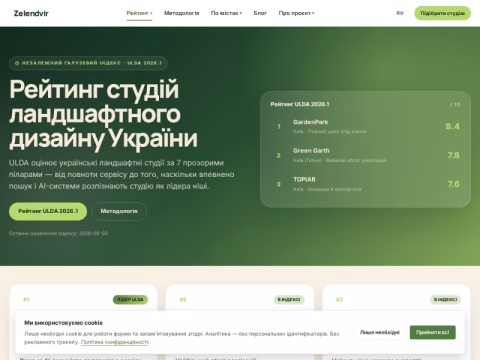Switch language with the RU button
This screenshot has width=480, height=360.
click(x=400, y=13)
